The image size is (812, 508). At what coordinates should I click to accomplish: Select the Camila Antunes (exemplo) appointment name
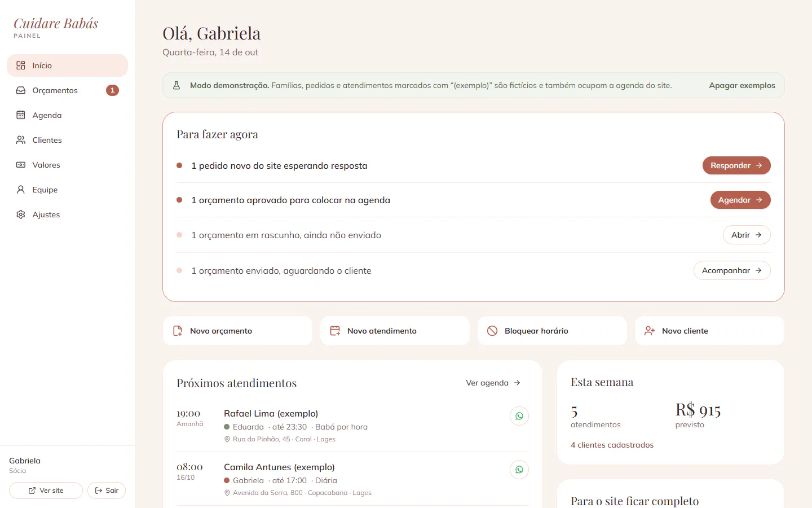pos(279,467)
